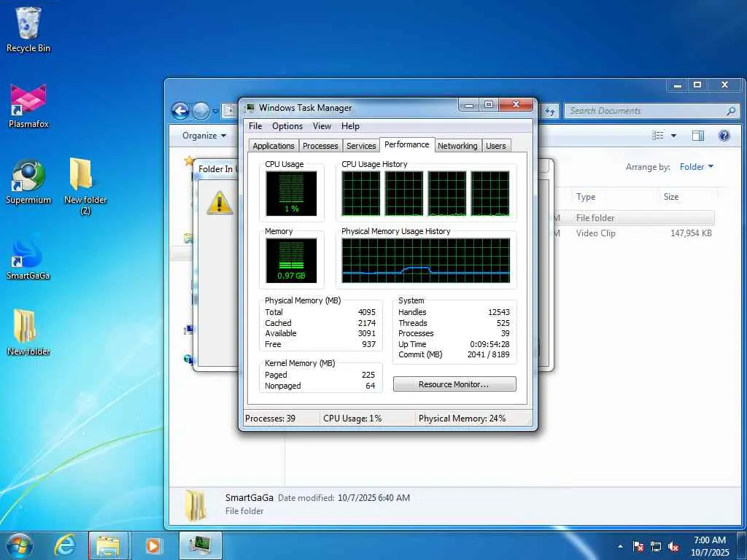Open the Action Center flag icon

pyautogui.click(x=638, y=547)
